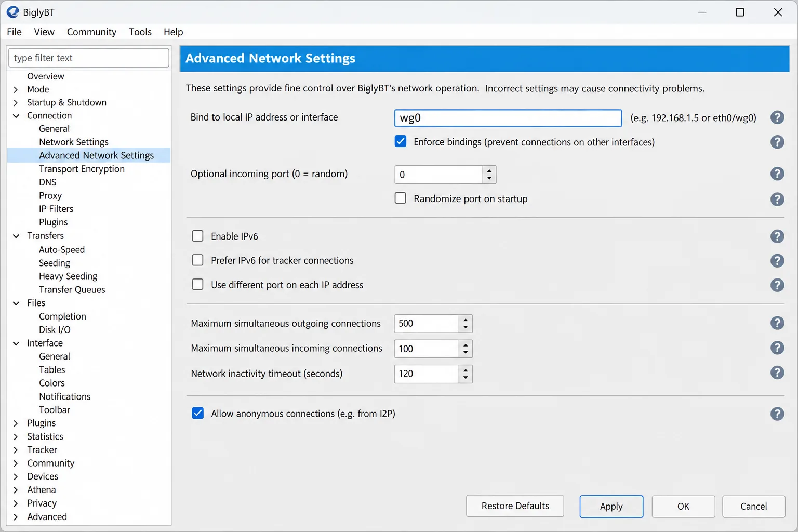Click the Cancel button
Image resolution: width=798 pixels, height=532 pixels.
[753, 506]
